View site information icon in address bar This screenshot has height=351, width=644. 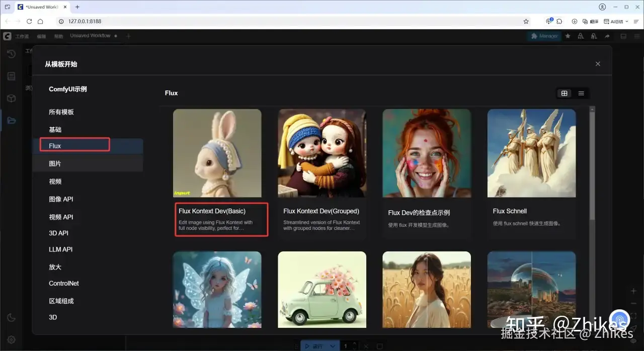click(61, 21)
